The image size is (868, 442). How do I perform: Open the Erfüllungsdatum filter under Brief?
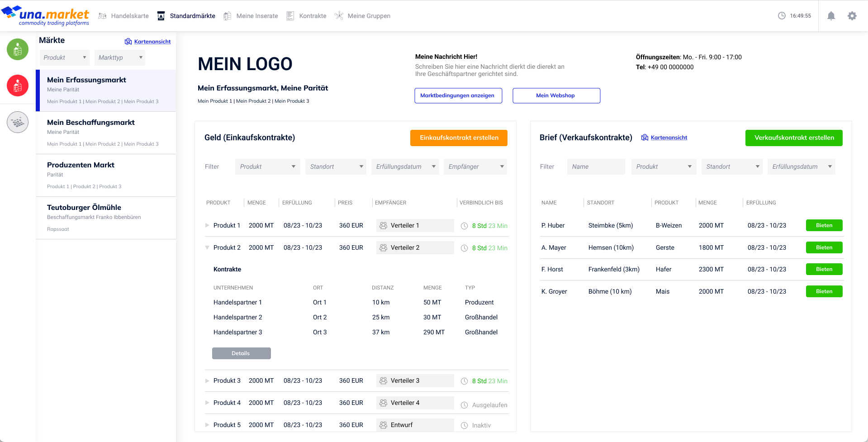(x=801, y=166)
